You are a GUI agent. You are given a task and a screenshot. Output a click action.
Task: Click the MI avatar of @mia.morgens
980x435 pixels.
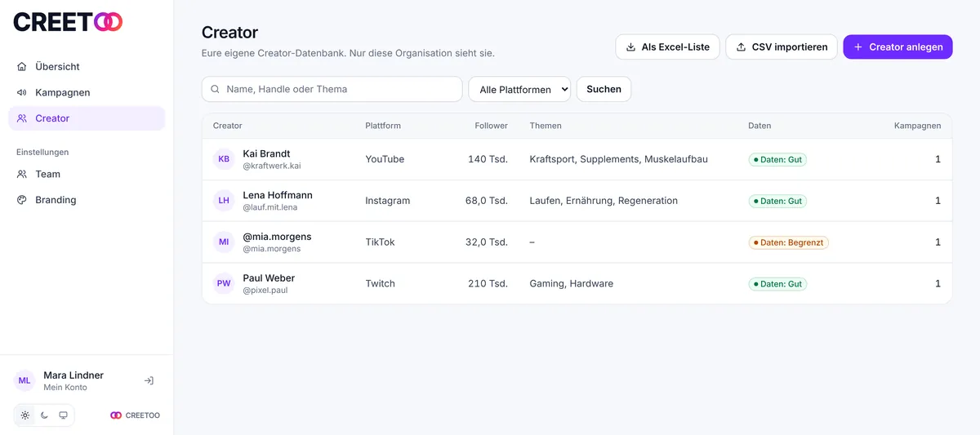224,242
